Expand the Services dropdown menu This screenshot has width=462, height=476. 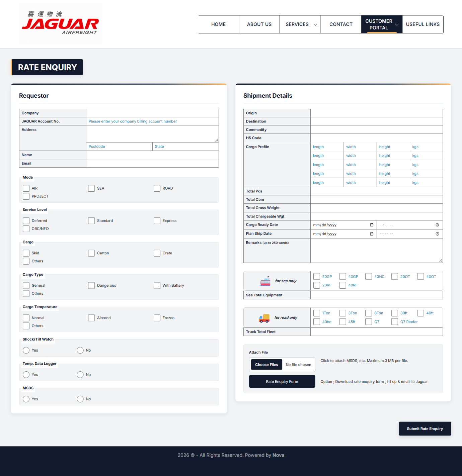pos(300,24)
